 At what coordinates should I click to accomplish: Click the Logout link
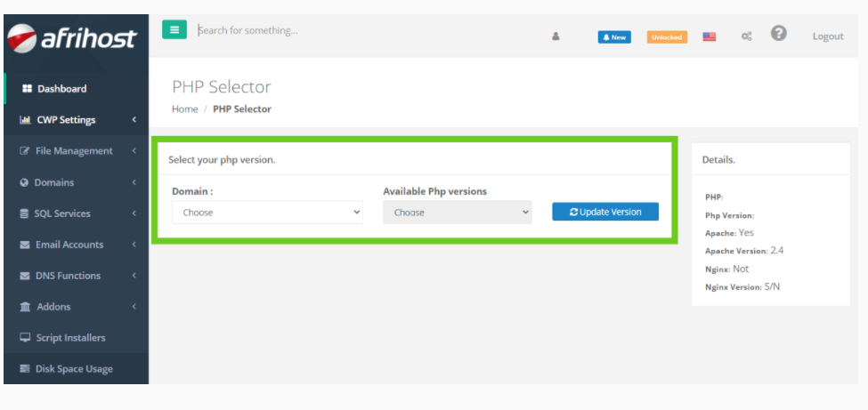pos(827,36)
